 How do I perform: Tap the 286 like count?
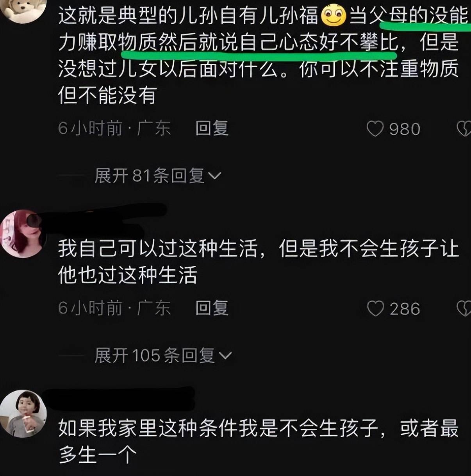pos(405,309)
